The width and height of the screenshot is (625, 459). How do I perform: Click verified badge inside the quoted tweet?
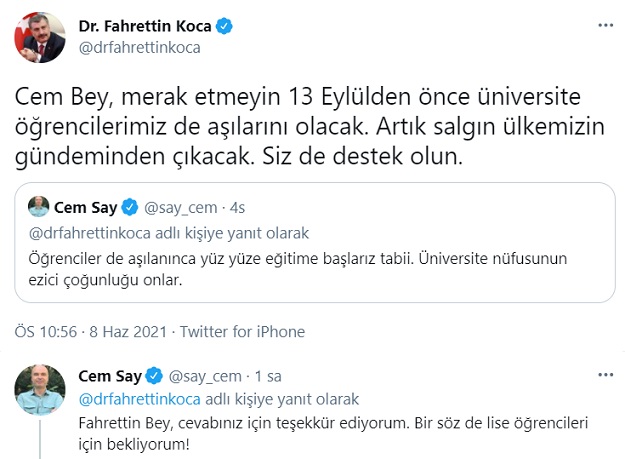pyautogui.click(x=131, y=208)
